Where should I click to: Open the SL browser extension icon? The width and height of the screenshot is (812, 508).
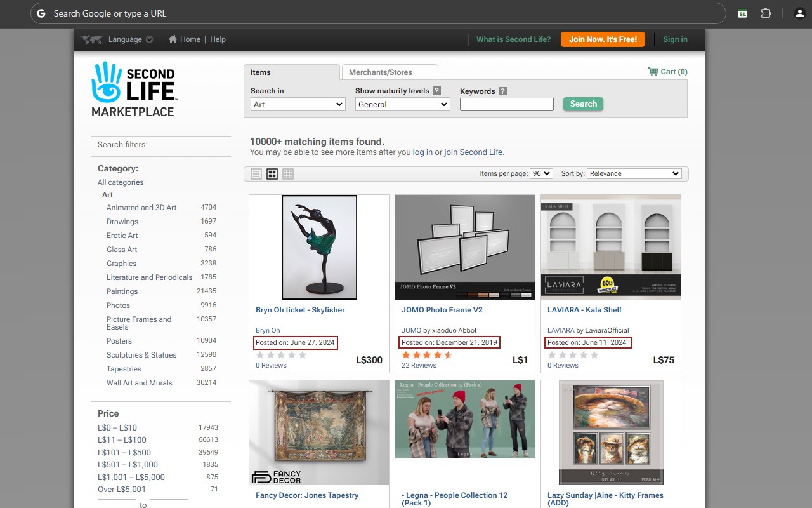742,13
